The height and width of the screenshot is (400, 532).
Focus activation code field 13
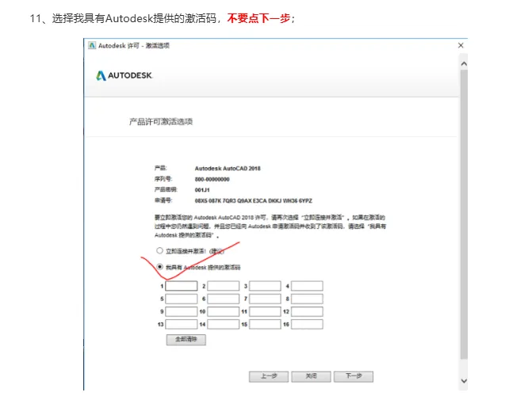click(x=182, y=325)
